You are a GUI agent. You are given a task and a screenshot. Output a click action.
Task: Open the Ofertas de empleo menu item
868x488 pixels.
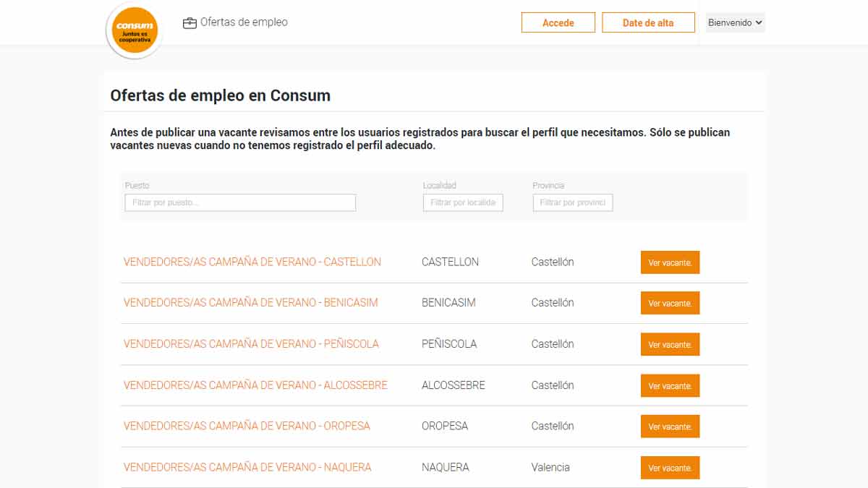pyautogui.click(x=244, y=22)
